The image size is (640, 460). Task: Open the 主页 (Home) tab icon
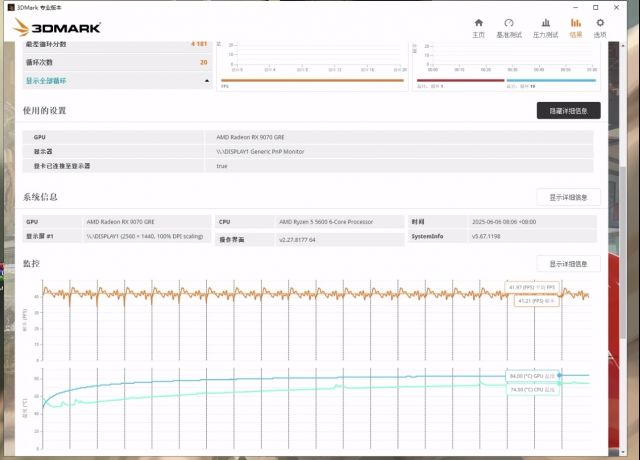coord(478,26)
